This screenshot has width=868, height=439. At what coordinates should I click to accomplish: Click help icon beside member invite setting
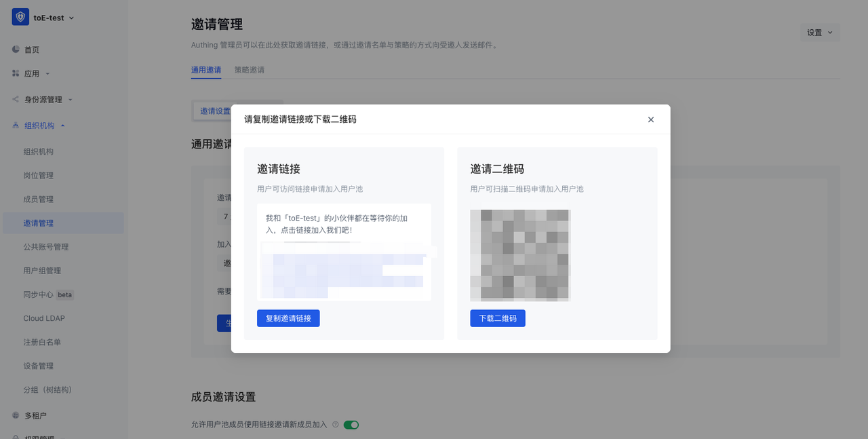click(x=336, y=425)
